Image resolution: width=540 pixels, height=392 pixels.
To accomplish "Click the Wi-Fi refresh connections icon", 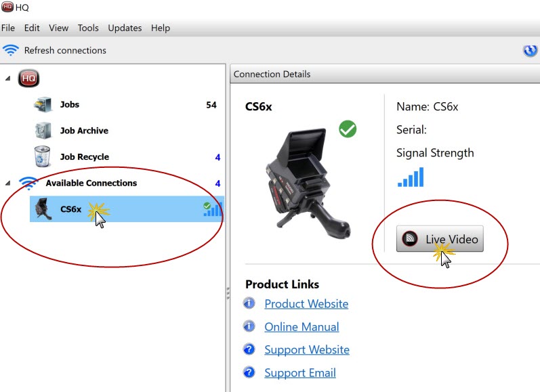I will coord(11,50).
